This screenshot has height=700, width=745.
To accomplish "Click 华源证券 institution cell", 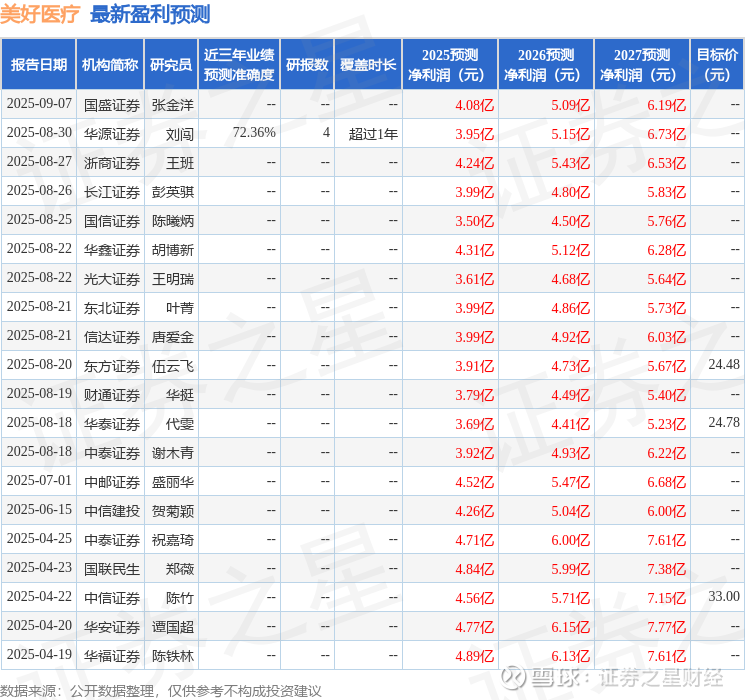I will [x=112, y=134].
